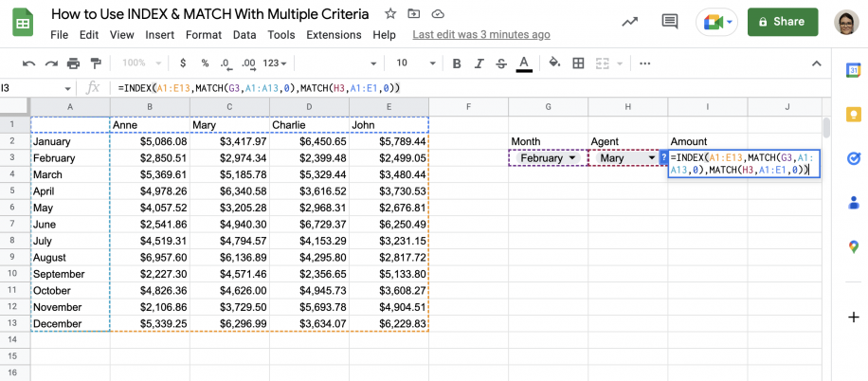Click the Merge cells icon
The width and height of the screenshot is (868, 381).
point(603,63)
